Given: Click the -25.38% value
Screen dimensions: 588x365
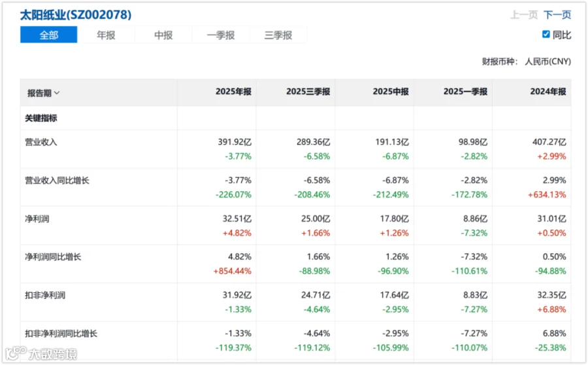Looking at the screenshot, I should click(x=551, y=348).
